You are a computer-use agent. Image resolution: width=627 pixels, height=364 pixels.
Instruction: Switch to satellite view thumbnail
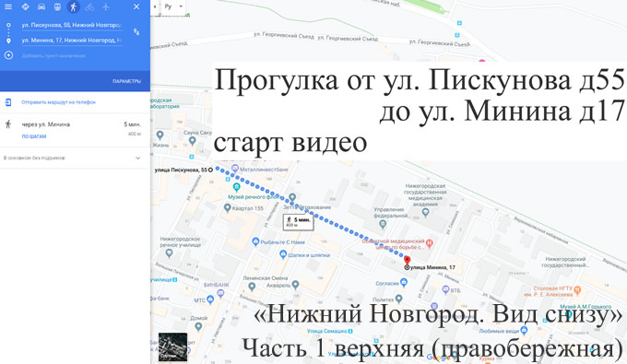point(172,346)
